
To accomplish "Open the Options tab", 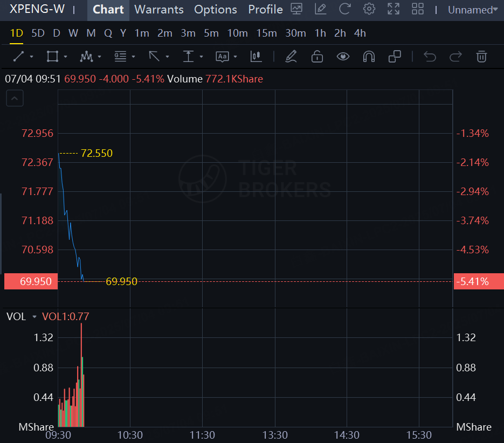I will tap(216, 10).
